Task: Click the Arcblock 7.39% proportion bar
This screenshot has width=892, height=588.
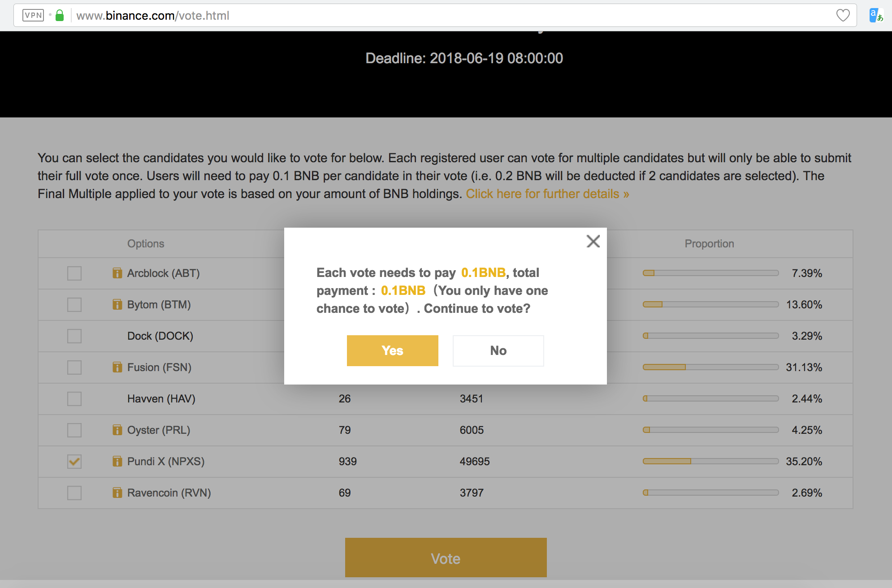Action: coord(710,273)
